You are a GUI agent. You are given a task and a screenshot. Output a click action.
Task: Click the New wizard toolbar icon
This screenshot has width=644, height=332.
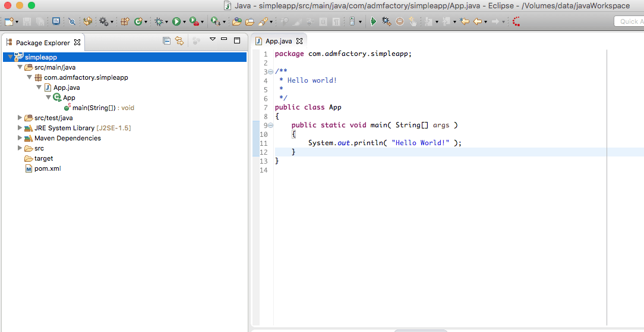9,21
